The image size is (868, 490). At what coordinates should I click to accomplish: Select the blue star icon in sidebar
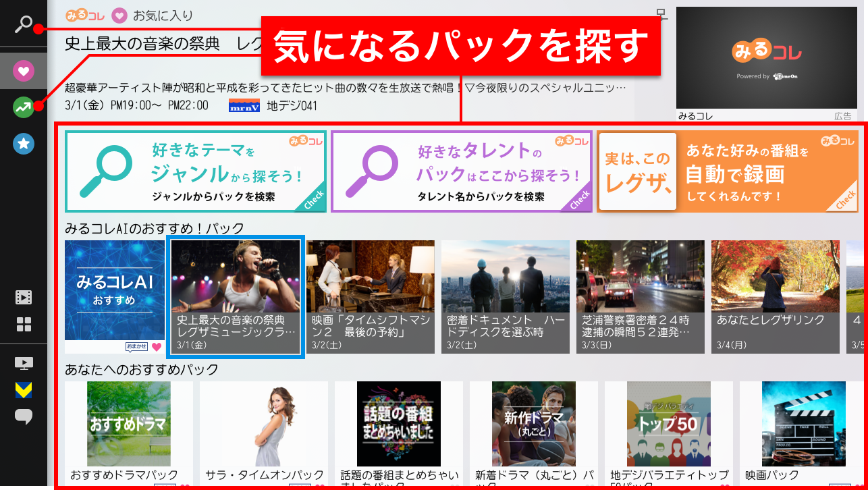pos(24,143)
